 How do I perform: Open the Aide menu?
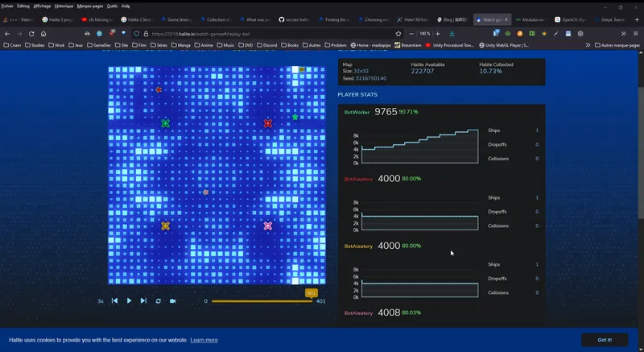(x=126, y=6)
